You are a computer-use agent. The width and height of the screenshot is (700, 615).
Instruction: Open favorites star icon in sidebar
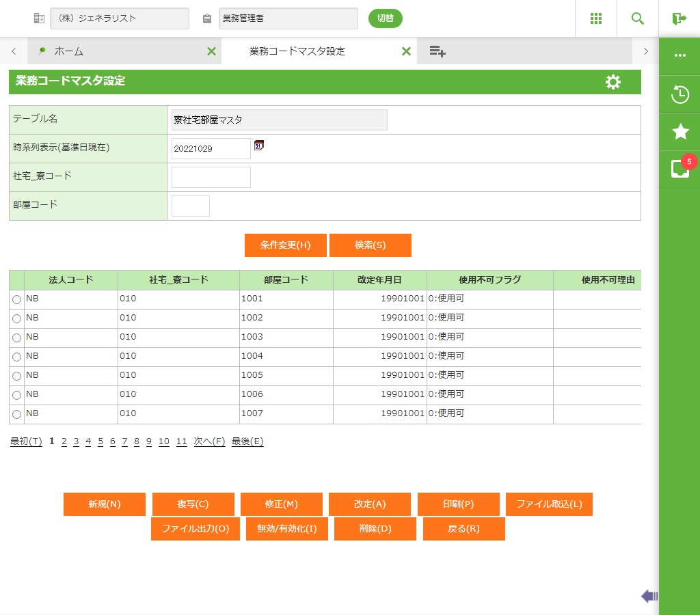pyautogui.click(x=679, y=132)
